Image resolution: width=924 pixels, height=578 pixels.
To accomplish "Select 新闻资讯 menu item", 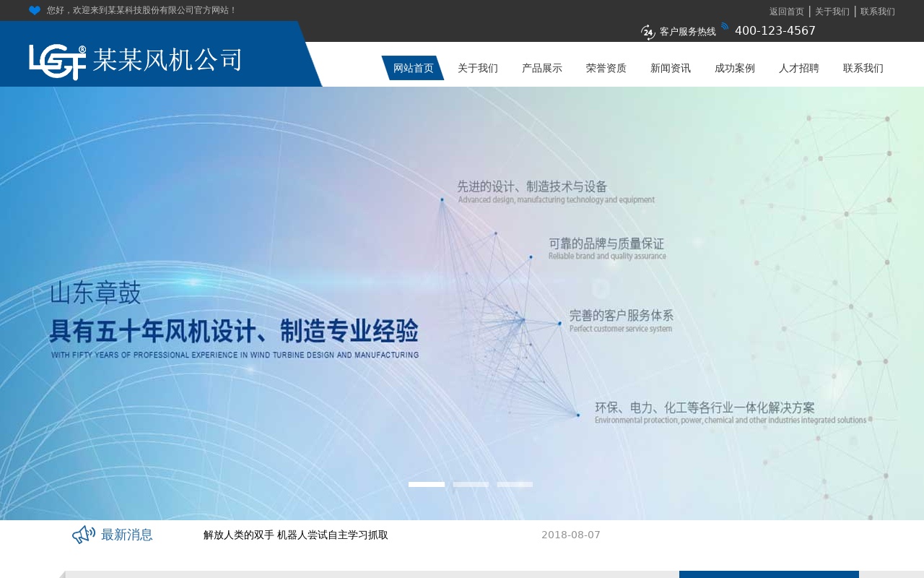I will [671, 68].
